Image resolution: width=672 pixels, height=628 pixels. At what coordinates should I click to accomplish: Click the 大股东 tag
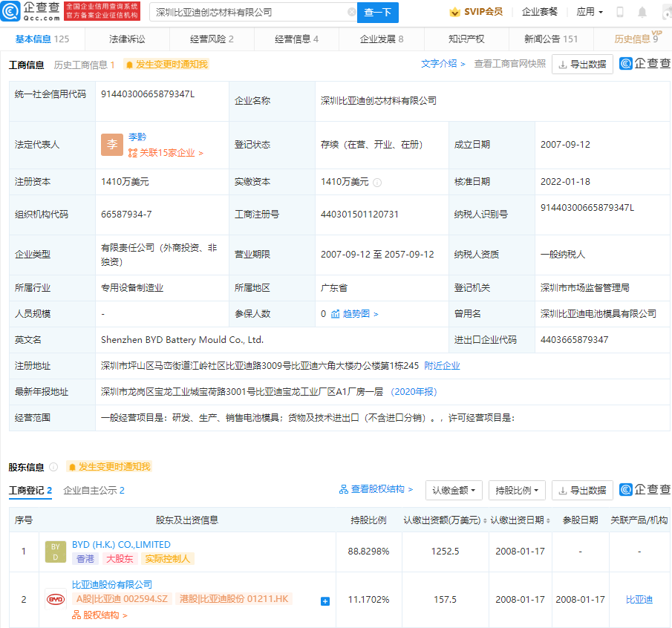click(120, 559)
